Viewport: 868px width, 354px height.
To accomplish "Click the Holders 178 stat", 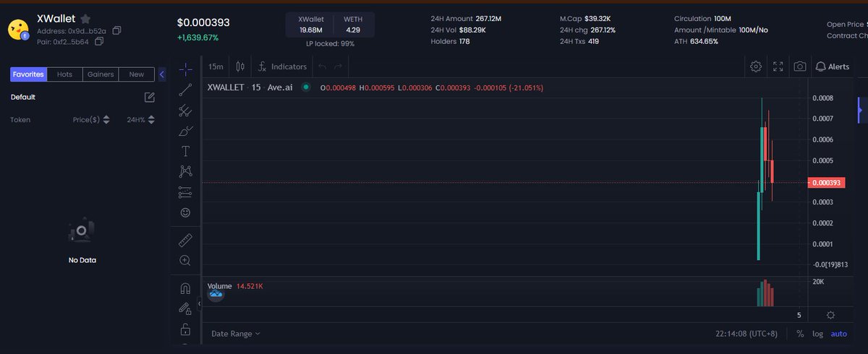I will [x=450, y=41].
